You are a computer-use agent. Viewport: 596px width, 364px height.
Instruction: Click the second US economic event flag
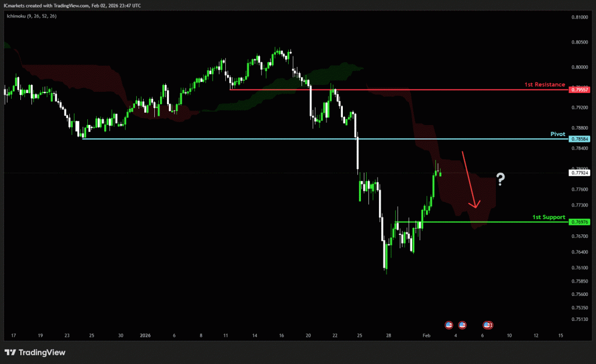click(x=462, y=324)
